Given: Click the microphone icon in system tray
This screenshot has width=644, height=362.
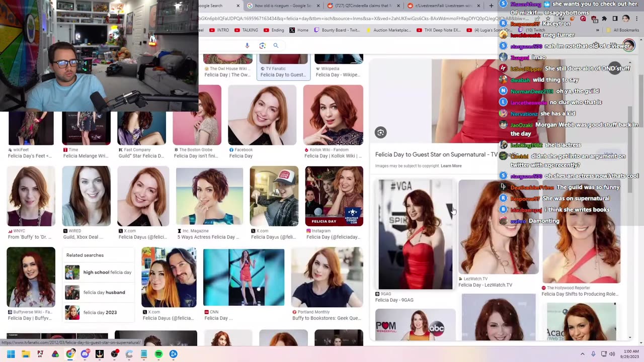Looking at the screenshot, I should point(593,354).
